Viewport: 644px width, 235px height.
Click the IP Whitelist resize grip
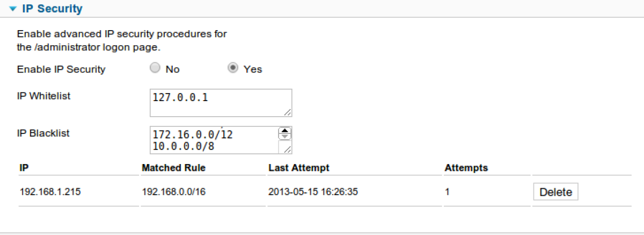point(288,112)
